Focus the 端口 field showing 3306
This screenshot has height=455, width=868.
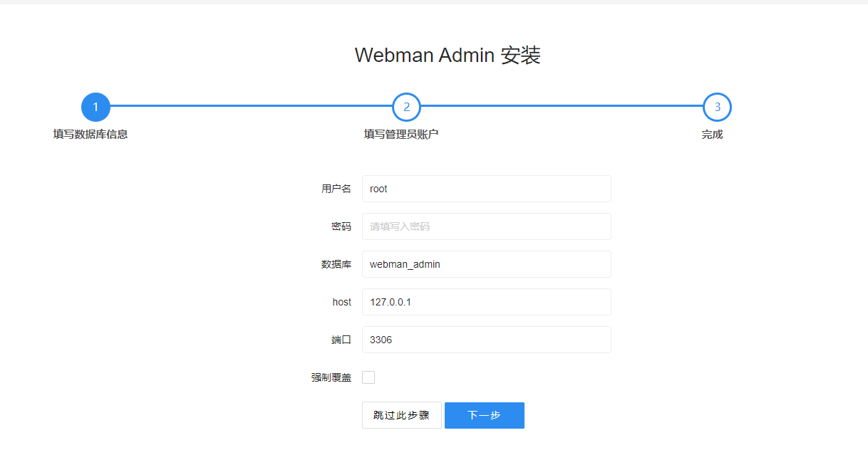pos(487,340)
